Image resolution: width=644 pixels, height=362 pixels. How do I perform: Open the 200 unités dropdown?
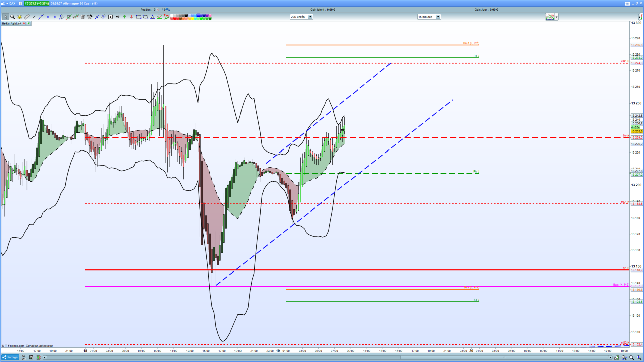[x=310, y=17]
